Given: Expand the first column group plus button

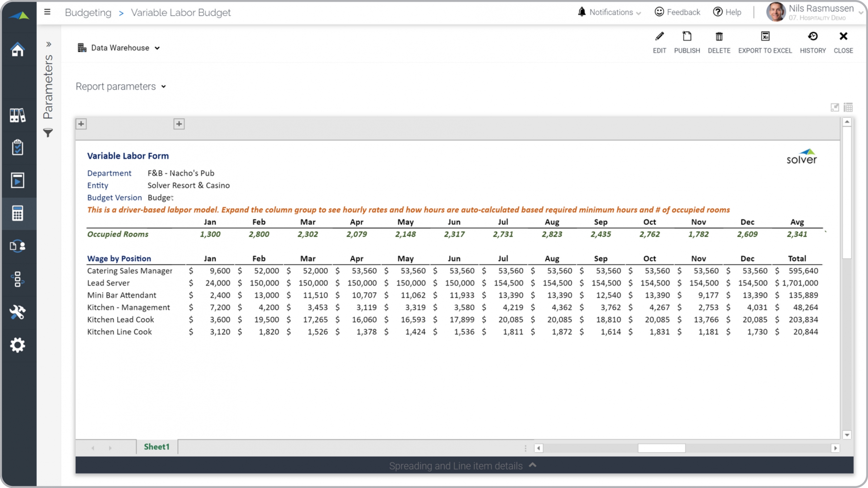Looking at the screenshot, I should click(81, 124).
